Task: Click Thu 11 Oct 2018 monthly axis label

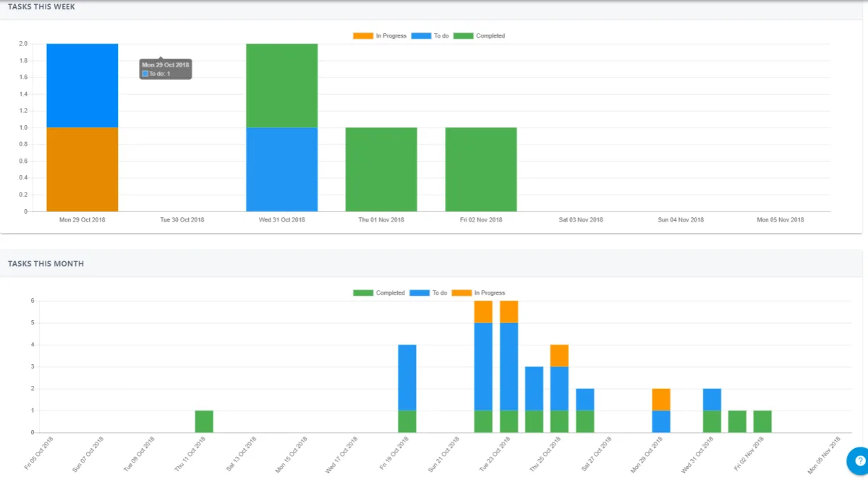Action: 189,453
